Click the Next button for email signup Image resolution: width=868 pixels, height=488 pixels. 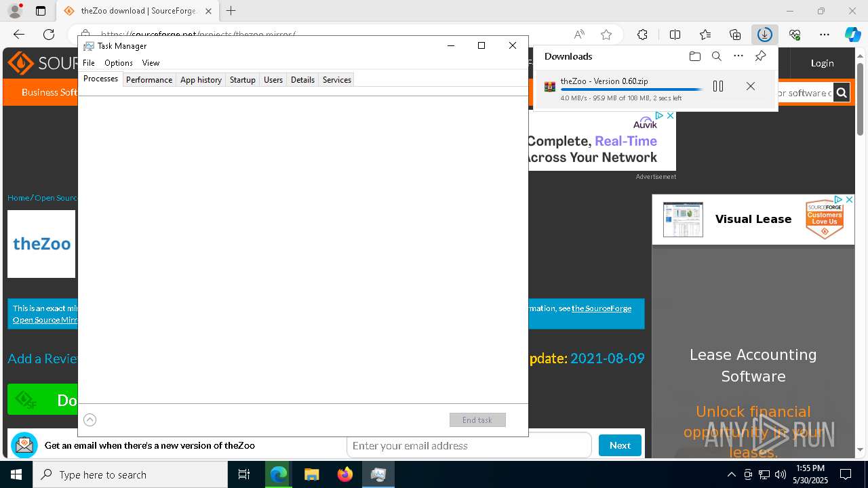620,445
